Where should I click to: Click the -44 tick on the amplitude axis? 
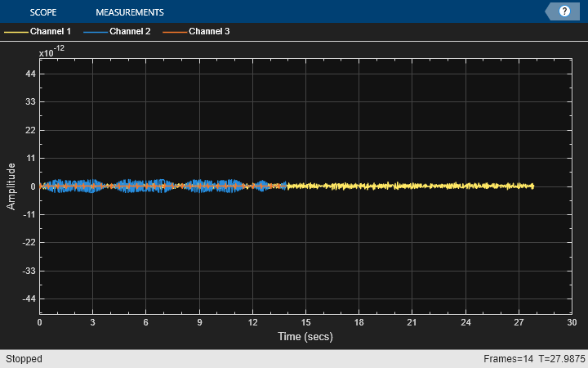tap(28, 299)
